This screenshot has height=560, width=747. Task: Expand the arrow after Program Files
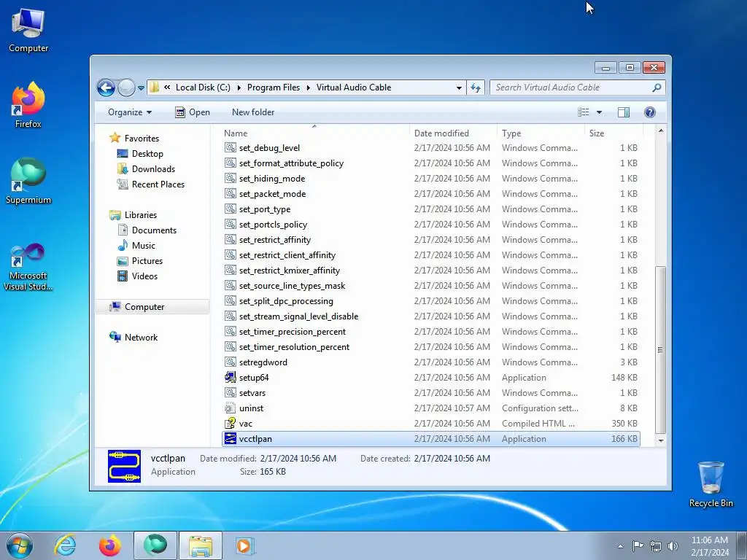coord(309,87)
